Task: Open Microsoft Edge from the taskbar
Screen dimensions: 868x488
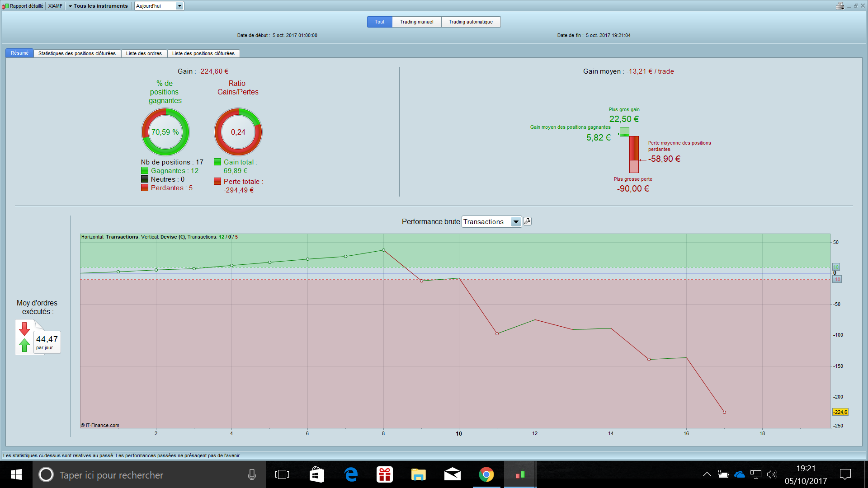Action: point(351,474)
